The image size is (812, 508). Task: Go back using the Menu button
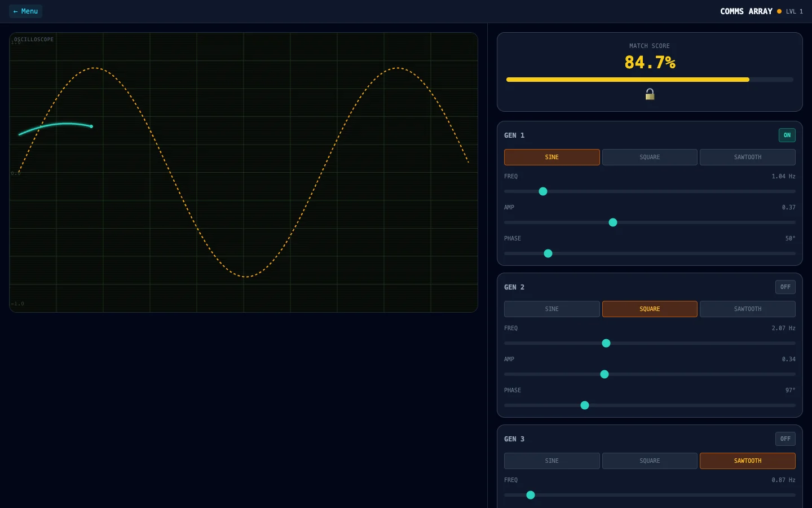25,11
